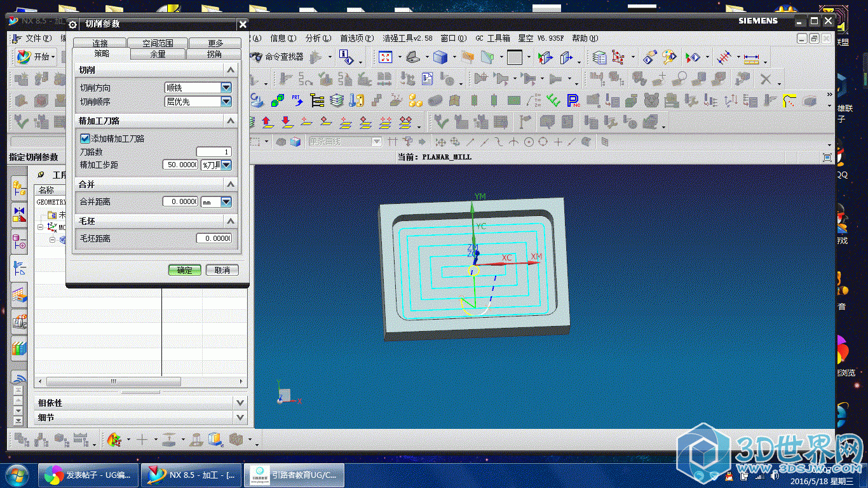The image size is (868, 488).
Task: Toggle the end point snap option
Action: coord(471,142)
